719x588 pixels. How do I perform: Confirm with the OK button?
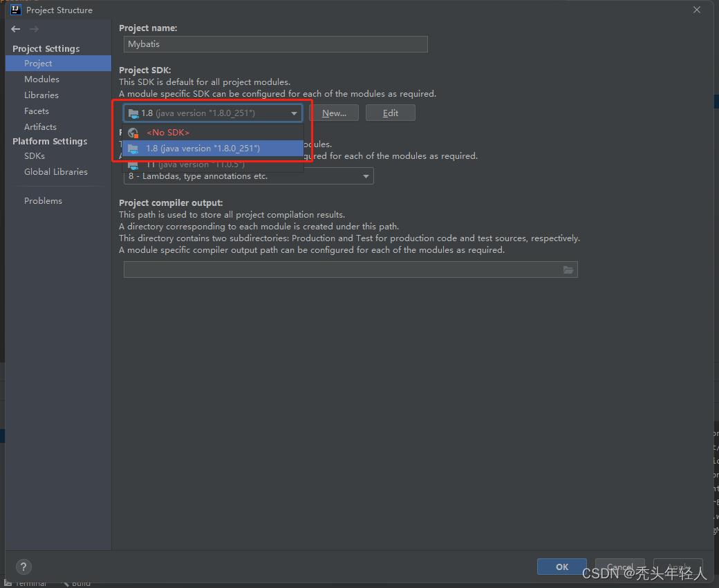tap(561, 567)
